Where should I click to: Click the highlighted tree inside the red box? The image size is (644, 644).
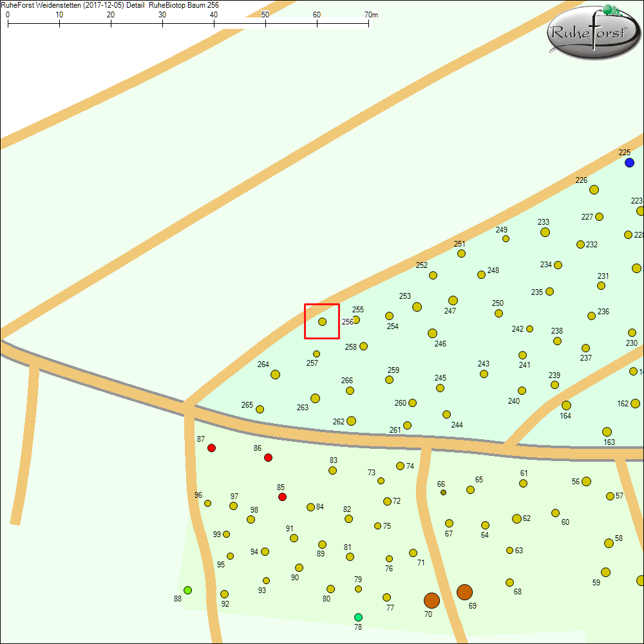coord(322,321)
